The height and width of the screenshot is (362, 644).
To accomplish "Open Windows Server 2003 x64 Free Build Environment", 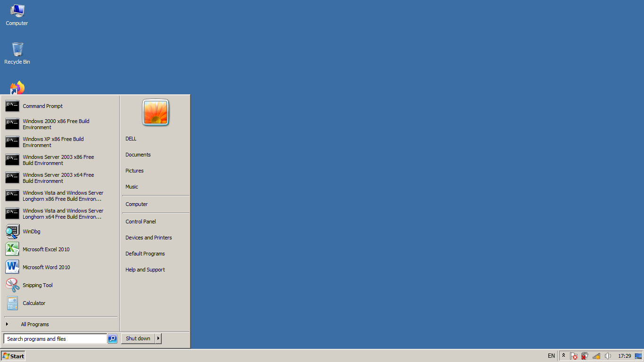I will coord(61,178).
